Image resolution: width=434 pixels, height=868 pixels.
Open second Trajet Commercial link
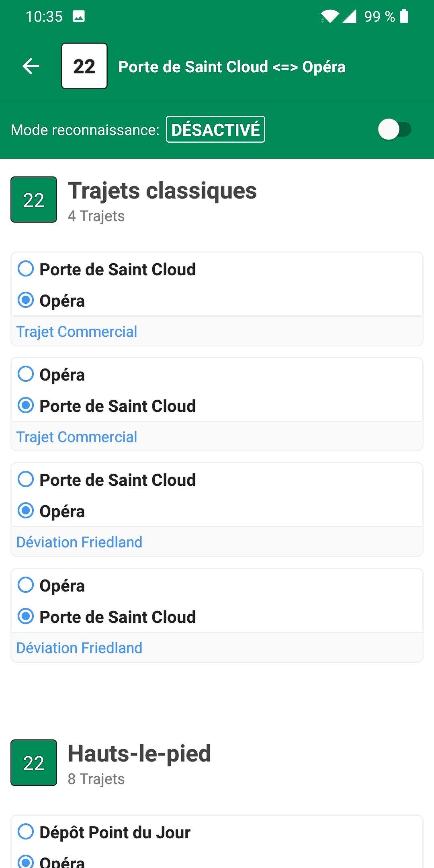[77, 437]
